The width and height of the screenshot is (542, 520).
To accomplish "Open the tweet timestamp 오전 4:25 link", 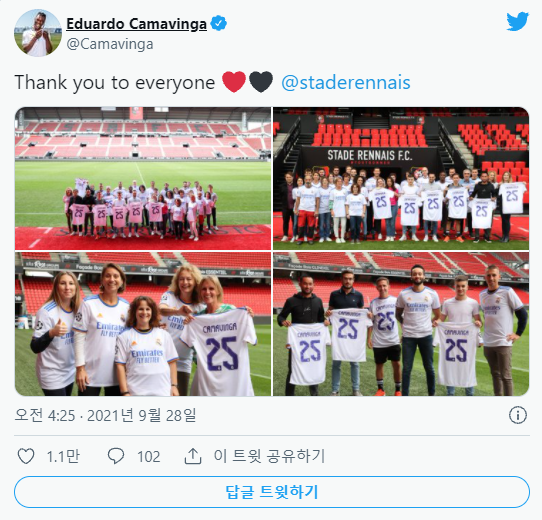I will point(105,415).
